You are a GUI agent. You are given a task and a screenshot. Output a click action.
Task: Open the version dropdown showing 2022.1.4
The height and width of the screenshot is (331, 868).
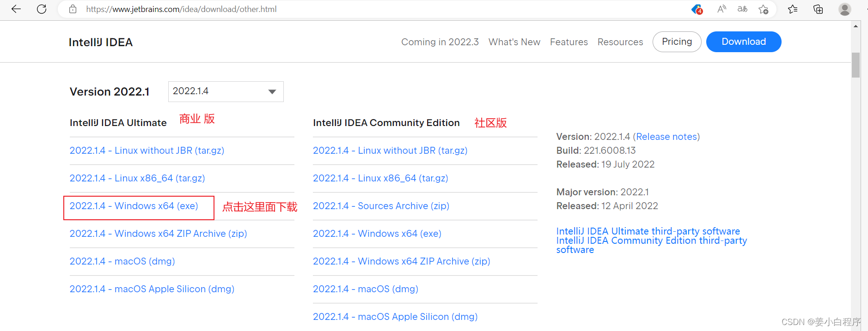coord(226,91)
